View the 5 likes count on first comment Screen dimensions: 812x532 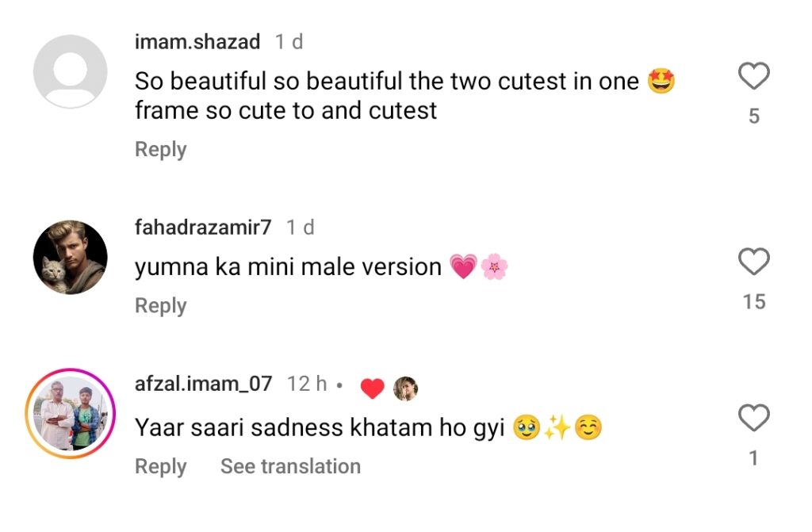coord(753,117)
